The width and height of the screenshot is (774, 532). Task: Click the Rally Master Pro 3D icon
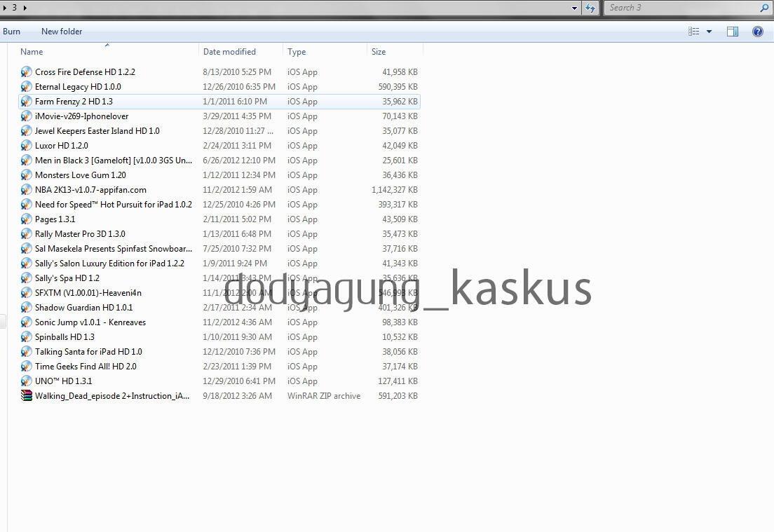[x=26, y=234]
